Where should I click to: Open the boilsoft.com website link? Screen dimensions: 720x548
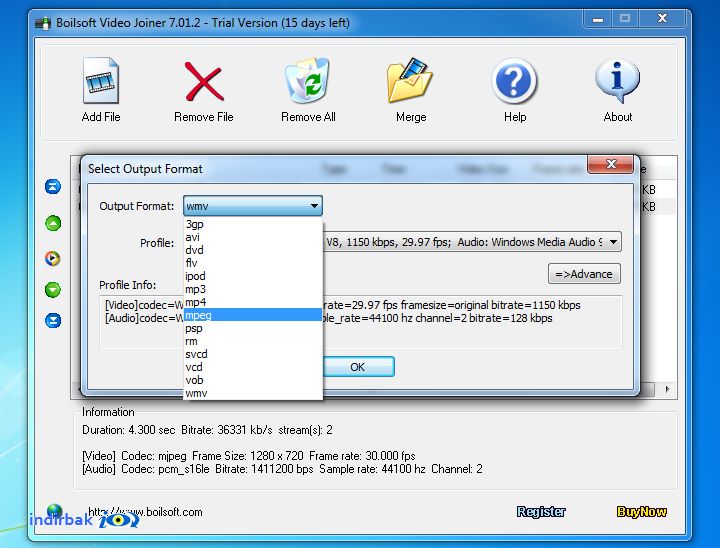click(145, 512)
